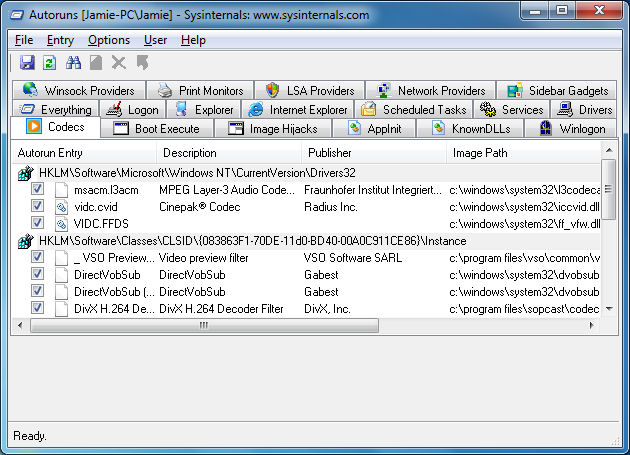Sort by Autorun Entry column header
630x455 pixels.
click(84, 153)
